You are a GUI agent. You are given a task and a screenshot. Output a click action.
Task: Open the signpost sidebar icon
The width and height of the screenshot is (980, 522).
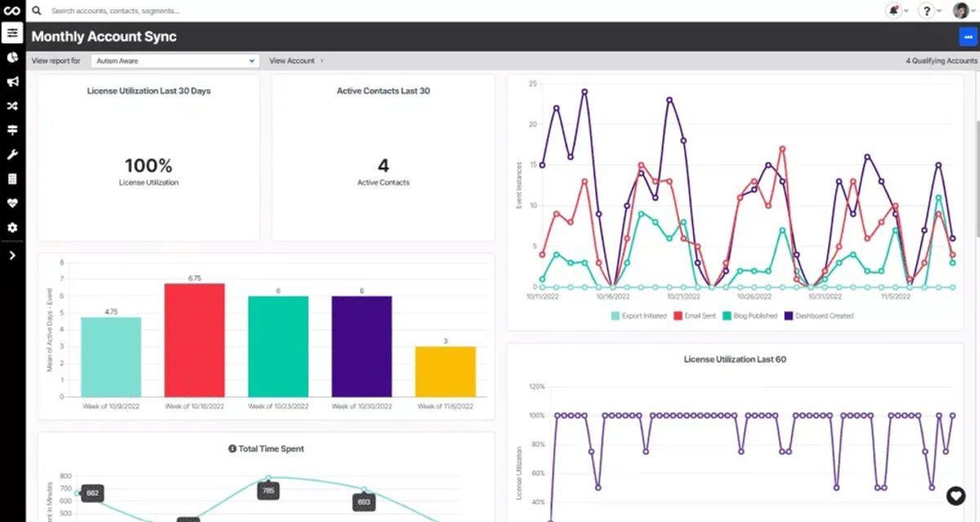coord(12,130)
